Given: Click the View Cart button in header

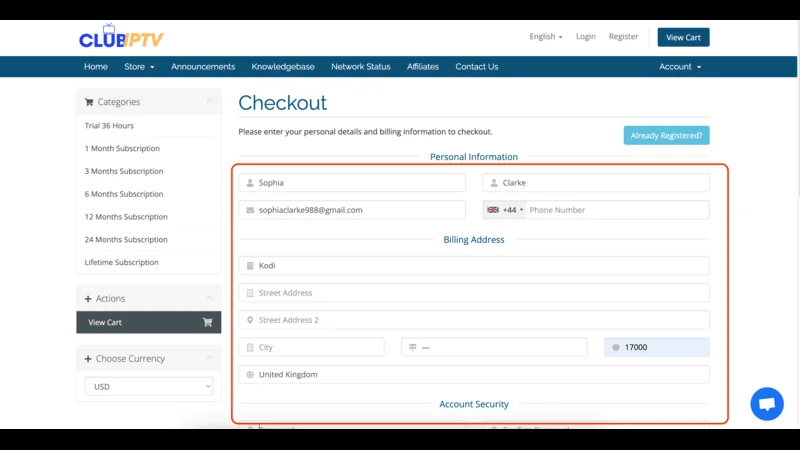Looking at the screenshot, I should (x=683, y=37).
